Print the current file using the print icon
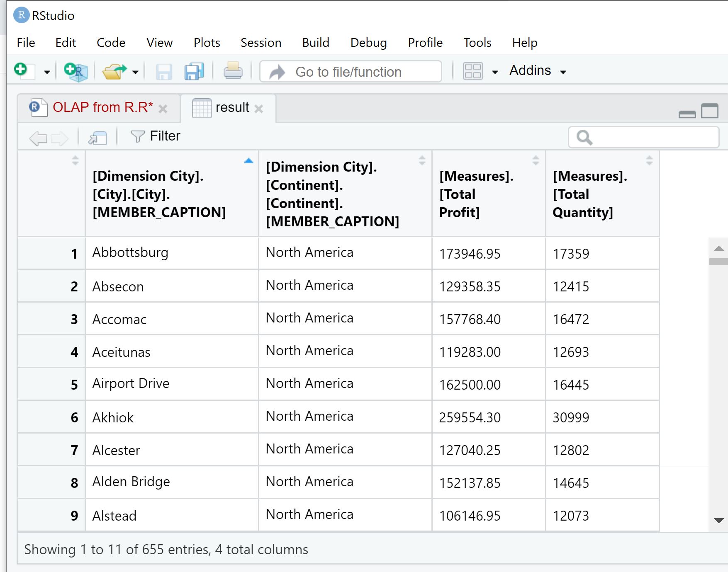The image size is (728, 572). coord(232,70)
